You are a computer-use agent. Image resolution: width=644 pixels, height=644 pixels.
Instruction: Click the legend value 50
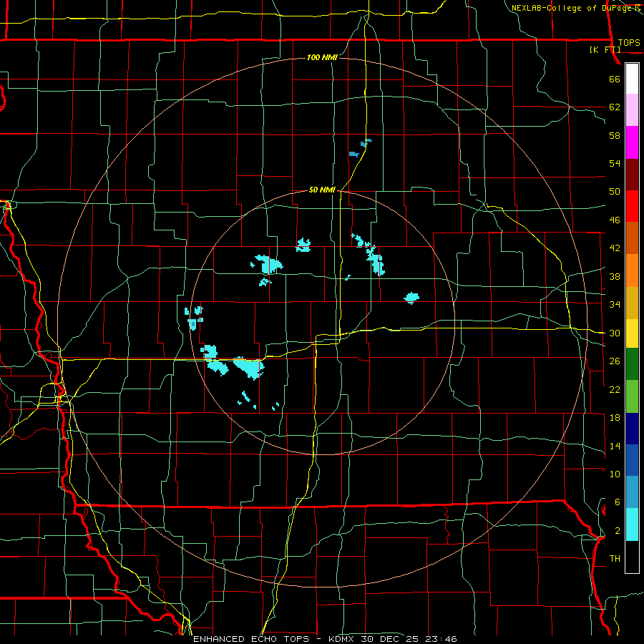pyautogui.click(x=615, y=191)
